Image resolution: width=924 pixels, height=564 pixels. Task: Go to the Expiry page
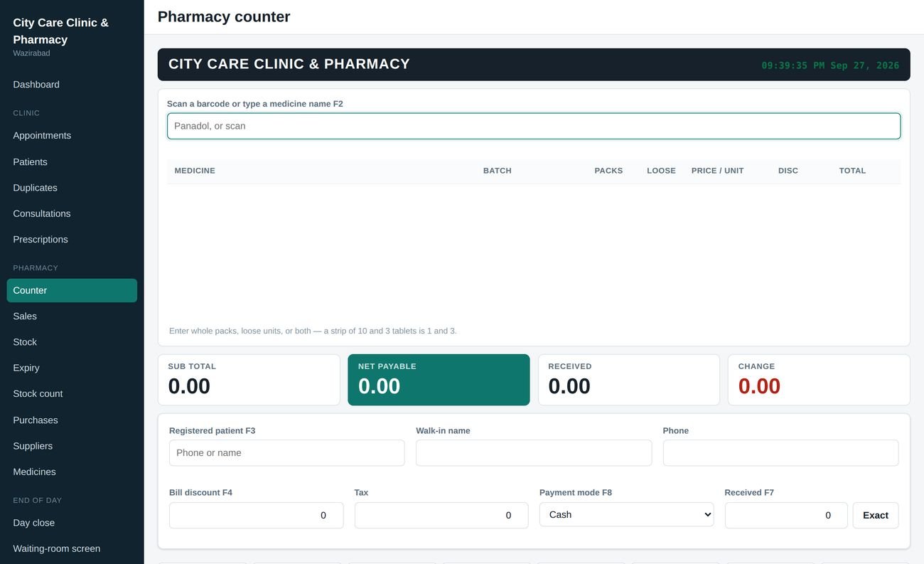72,368
